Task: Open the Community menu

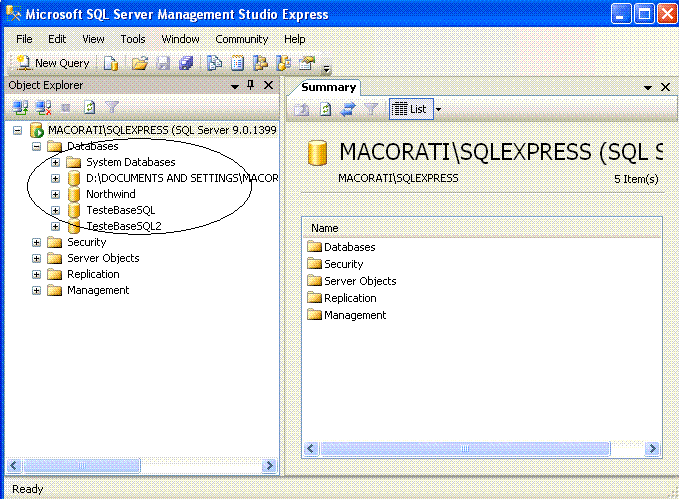Action: pyautogui.click(x=242, y=39)
